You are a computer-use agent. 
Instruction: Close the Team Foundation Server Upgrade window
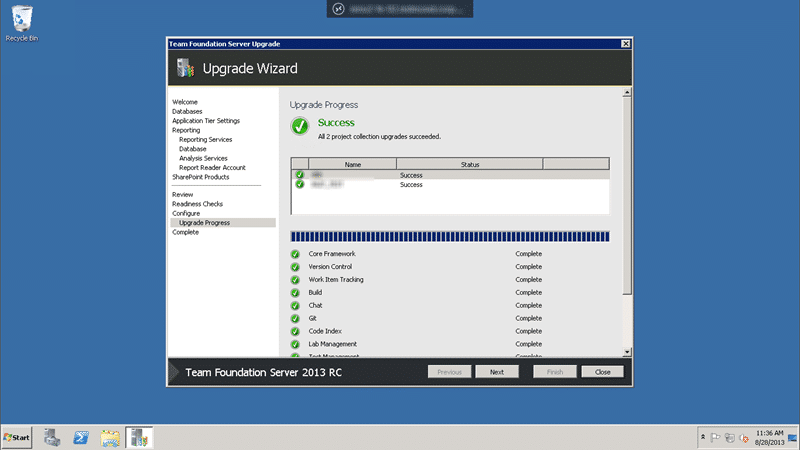626,44
